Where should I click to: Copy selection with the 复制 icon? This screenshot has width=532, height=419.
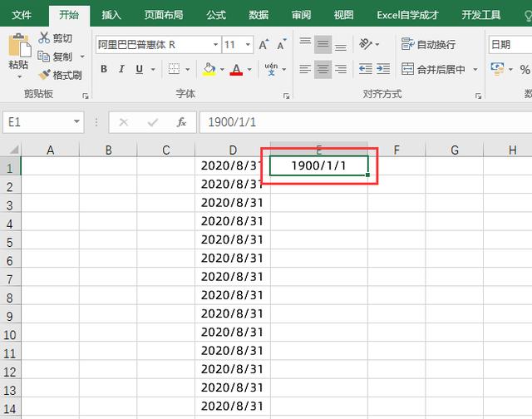43,57
